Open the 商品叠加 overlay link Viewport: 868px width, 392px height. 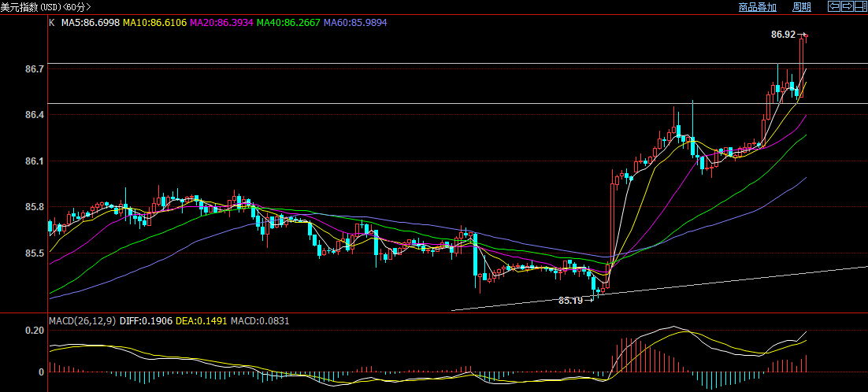[x=757, y=7]
